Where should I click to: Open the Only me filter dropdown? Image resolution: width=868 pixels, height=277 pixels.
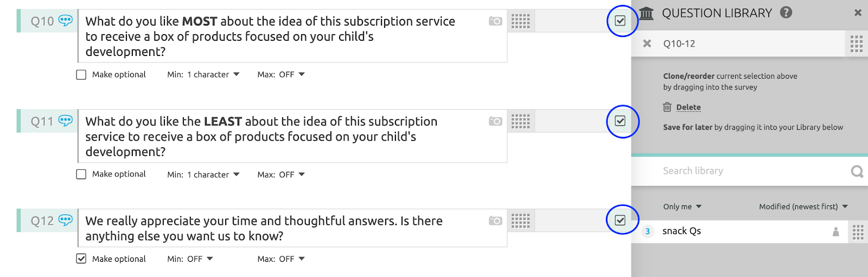tap(682, 206)
